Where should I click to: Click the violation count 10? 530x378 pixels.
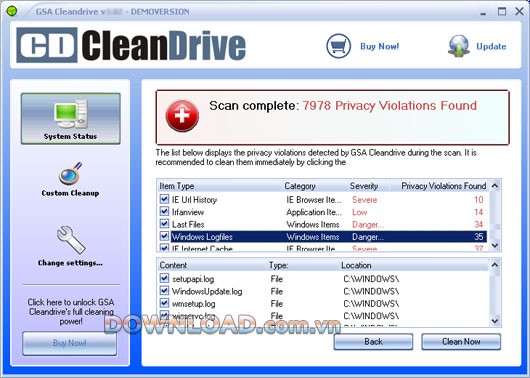[x=479, y=199]
